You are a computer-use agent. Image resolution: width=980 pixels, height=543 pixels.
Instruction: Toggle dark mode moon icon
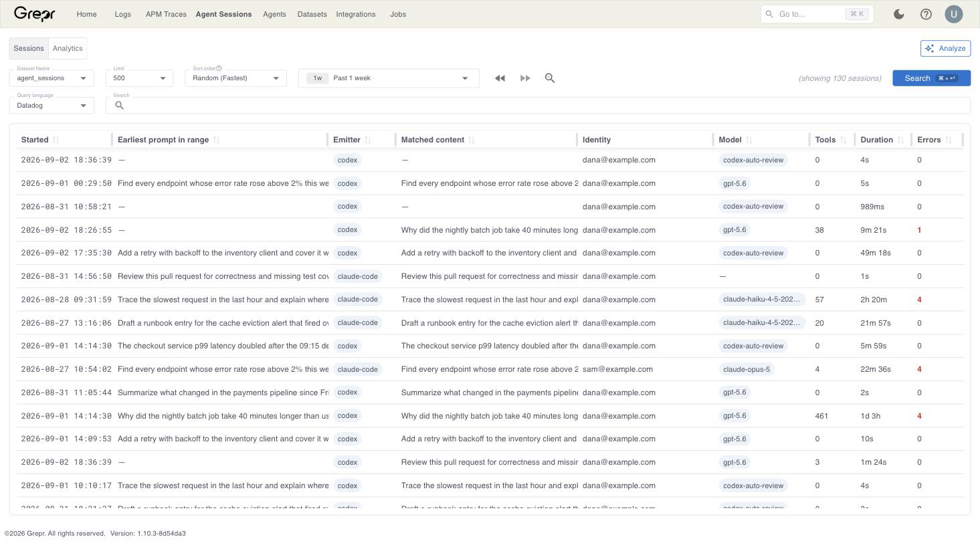click(899, 14)
